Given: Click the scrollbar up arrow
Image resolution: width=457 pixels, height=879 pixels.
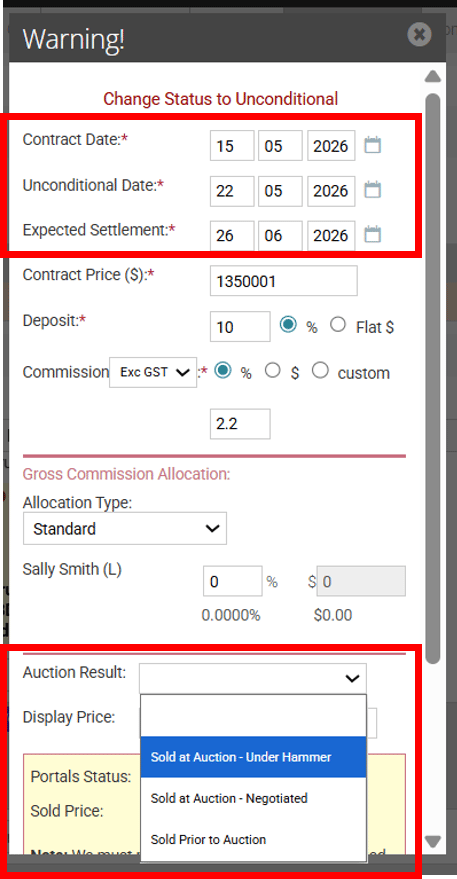Looking at the screenshot, I should coord(433,76).
